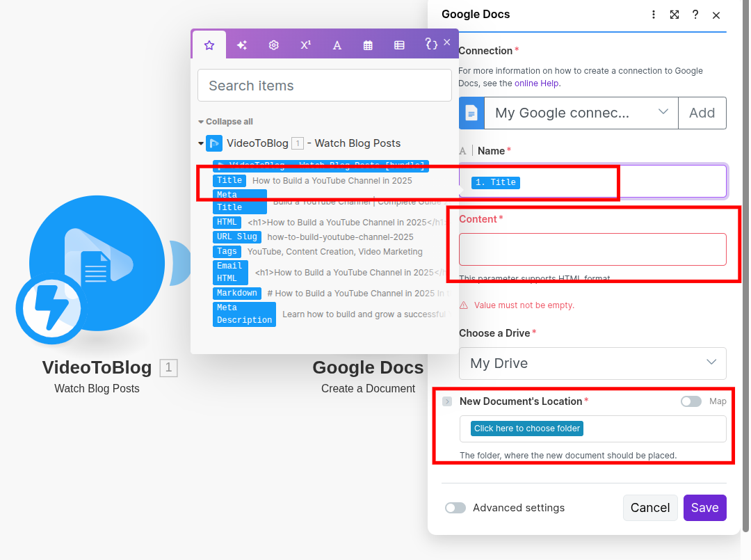The width and height of the screenshot is (751, 560).
Task: Click here to choose folder button
Action: pyautogui.click(x=527, y=429)
